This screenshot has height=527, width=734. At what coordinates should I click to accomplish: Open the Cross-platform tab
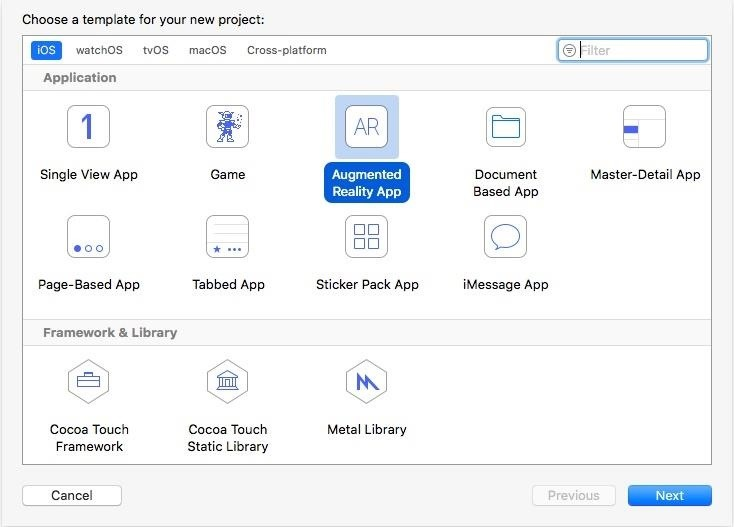(287, 50)
